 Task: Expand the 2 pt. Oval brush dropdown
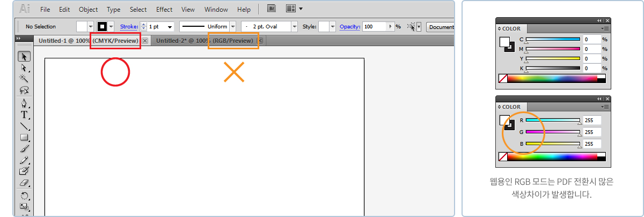coord(294,26)
